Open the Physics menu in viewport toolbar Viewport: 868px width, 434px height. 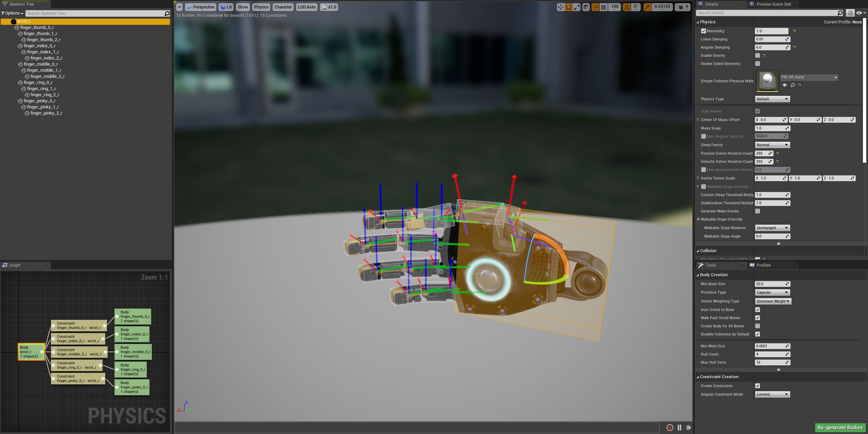(x=261, y=7)
